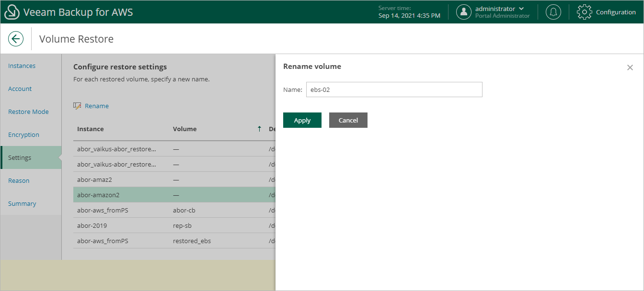Open the Portal Administrator menu chevron
644x291 pixels.
(x=521, y=8)
